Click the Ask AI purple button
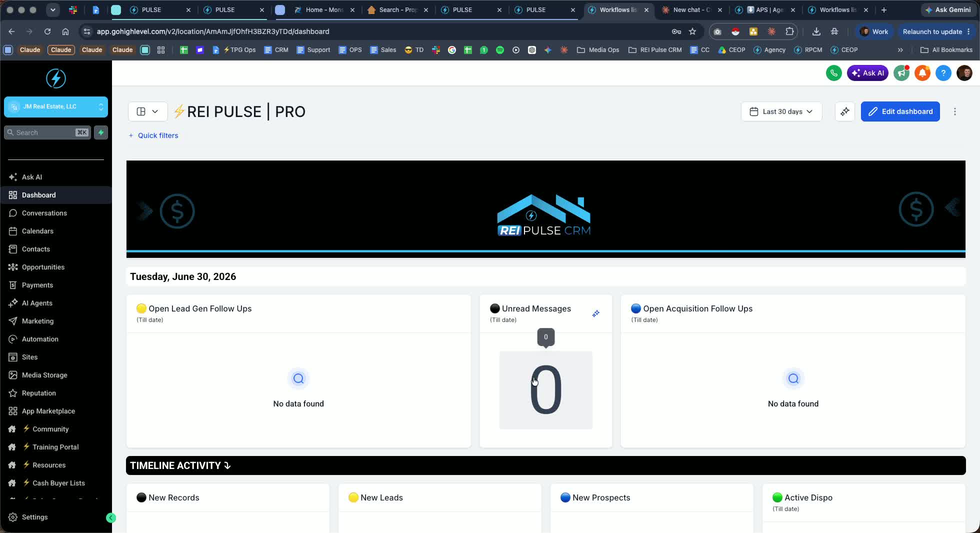 coord(867,73)
